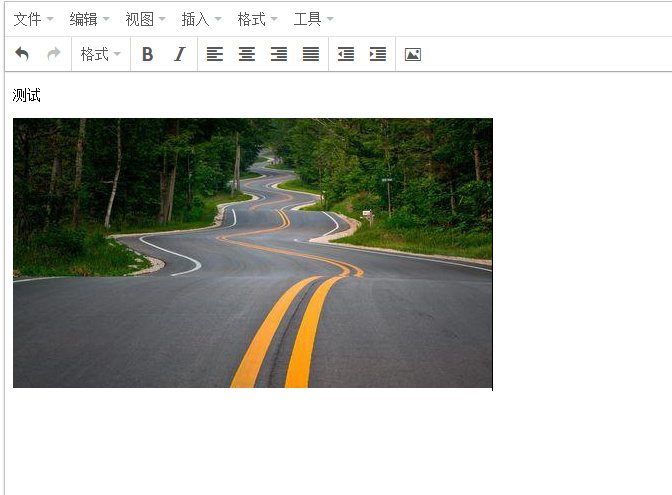The height and width of the screenshot is (495, 672).
Task: Click the redo arrow icon
Action: [x=54, y=54]
